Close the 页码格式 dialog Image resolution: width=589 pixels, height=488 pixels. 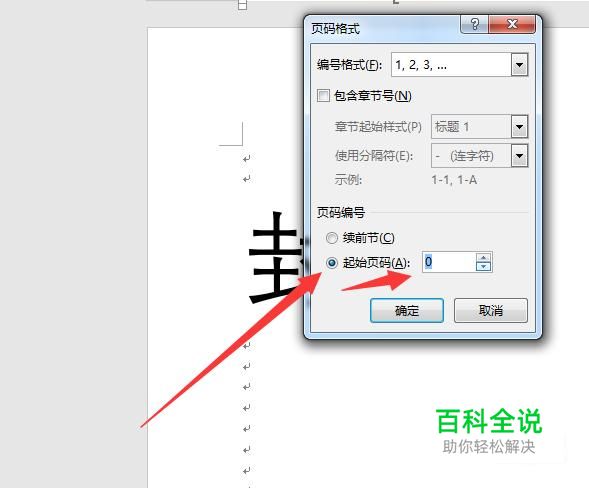512,24
